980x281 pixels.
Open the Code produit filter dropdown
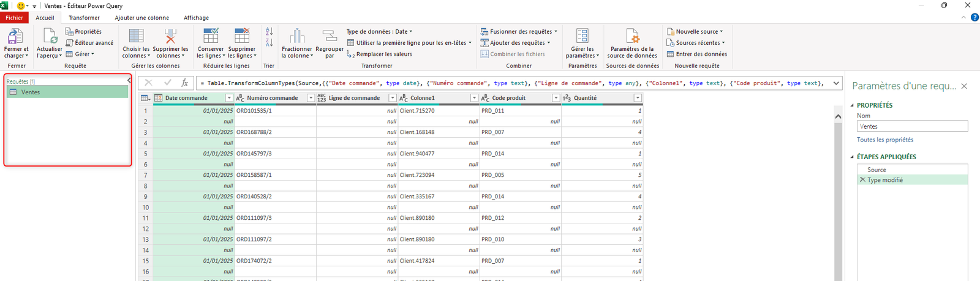556,98
